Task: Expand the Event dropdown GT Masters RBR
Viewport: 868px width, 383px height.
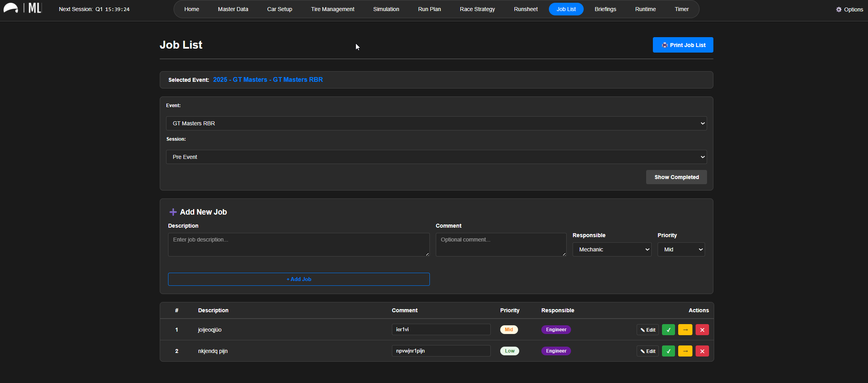Action: [437, 123]
